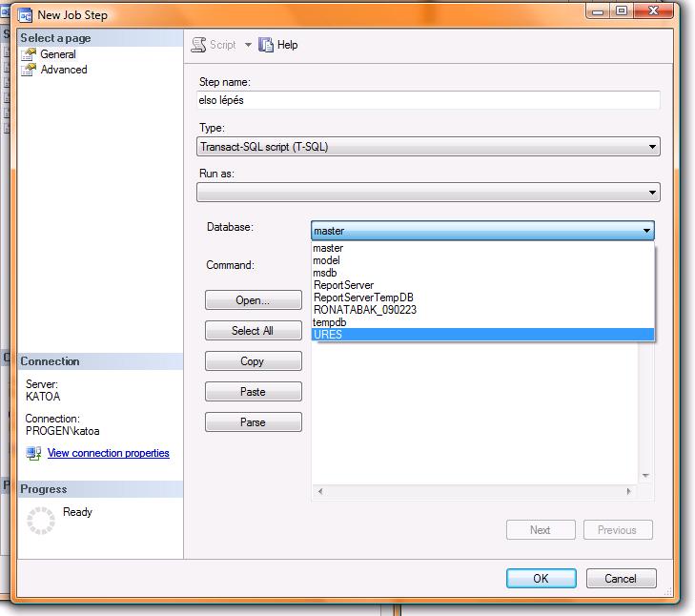Click the Paste button
The image size is (695, 616).
tap(253, 392)
